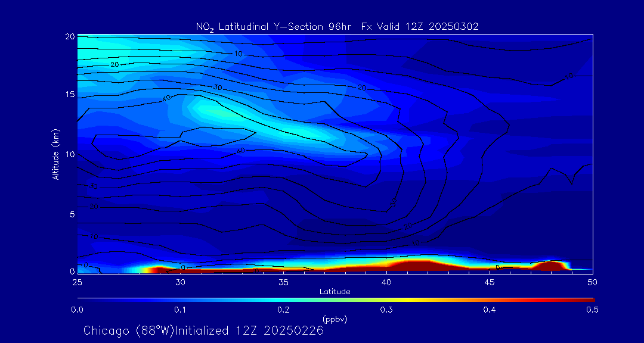644x343 pixels.
Task: Click the latitude axis tick label "40"
Action: click(386, 282)
